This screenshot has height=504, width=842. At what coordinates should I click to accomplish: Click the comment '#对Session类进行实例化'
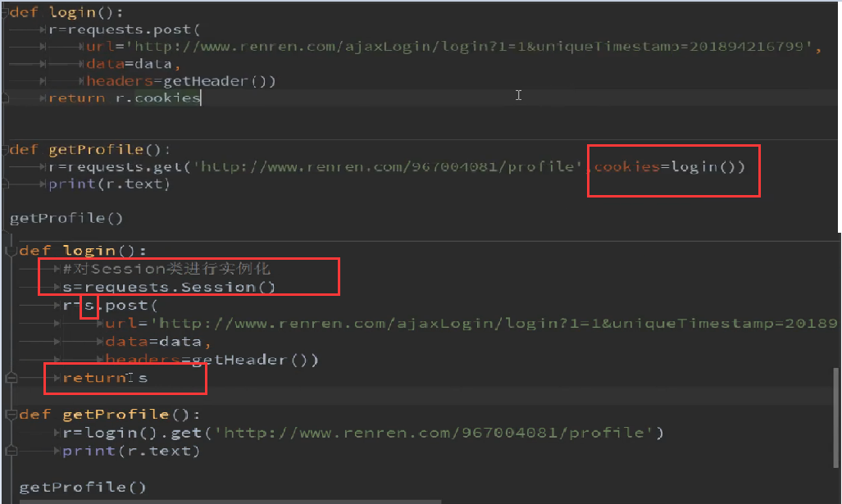click(x=166, y=268)
